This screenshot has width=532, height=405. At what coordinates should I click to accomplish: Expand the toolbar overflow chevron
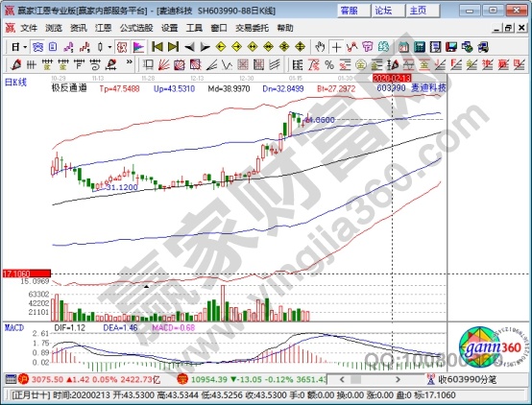[x=129, y=62]
